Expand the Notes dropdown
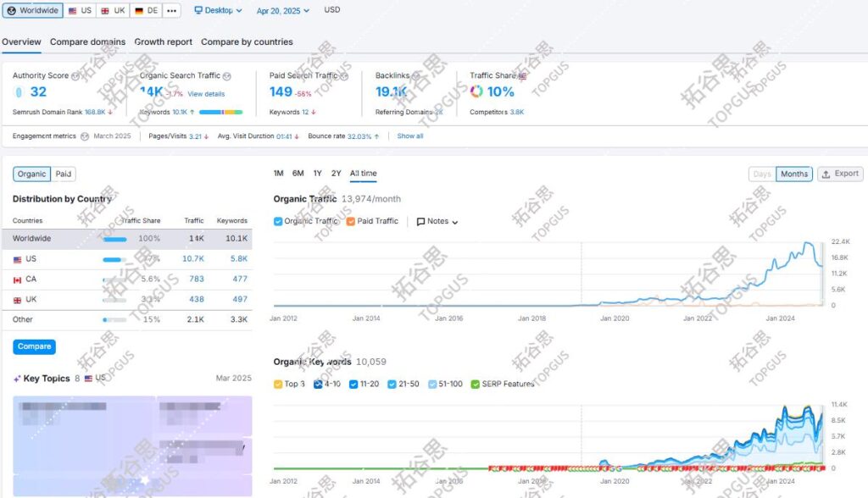Screen dimensions: 868x498 coord(437,222)
